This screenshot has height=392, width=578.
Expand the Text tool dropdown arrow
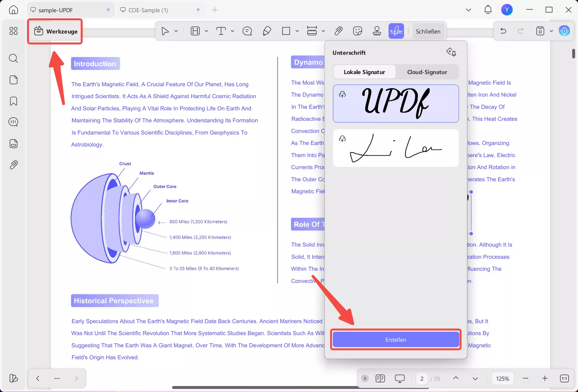232,31
